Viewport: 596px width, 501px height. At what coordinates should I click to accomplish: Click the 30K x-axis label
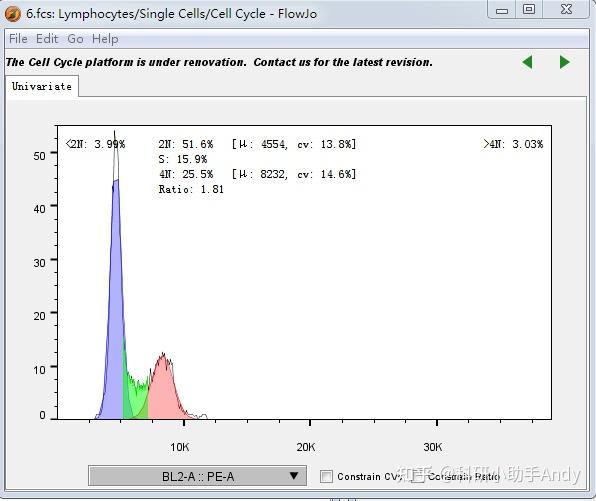click(x=433, y=447)
